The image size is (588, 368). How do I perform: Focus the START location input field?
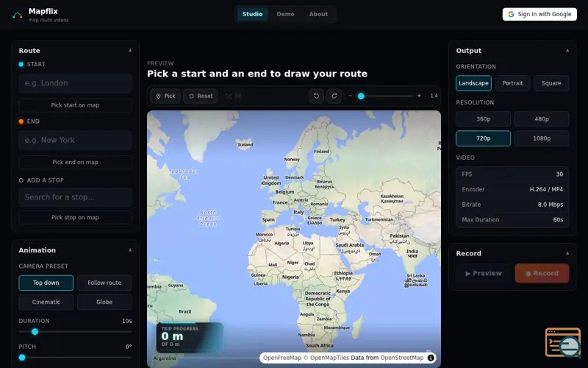tap(76, 83)
